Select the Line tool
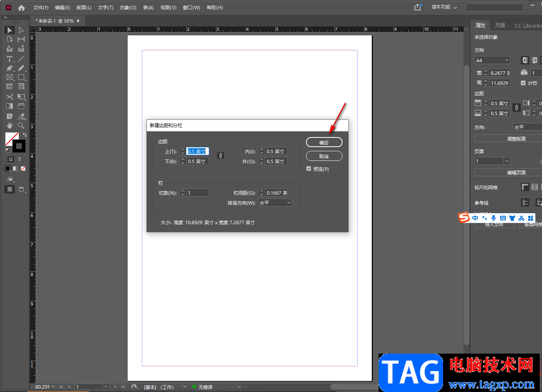This screenshot has width=542, height=392. tap(21, 59)
